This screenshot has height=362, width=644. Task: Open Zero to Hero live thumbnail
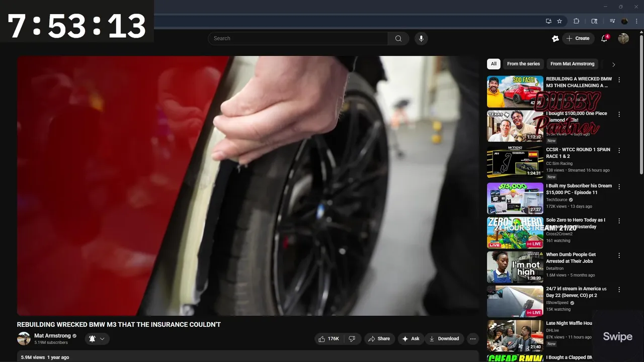click(x=515, y=233)
